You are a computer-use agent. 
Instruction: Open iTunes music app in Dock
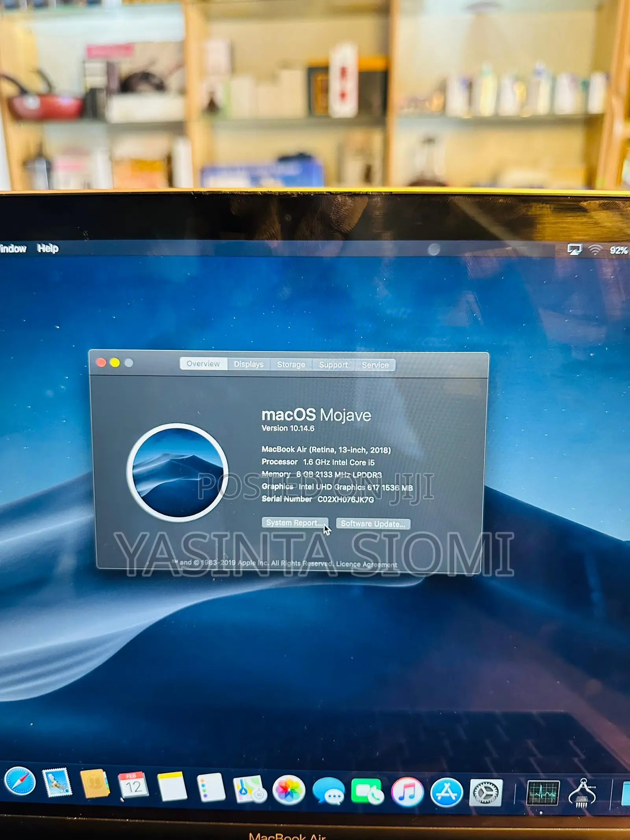(407, 792)
